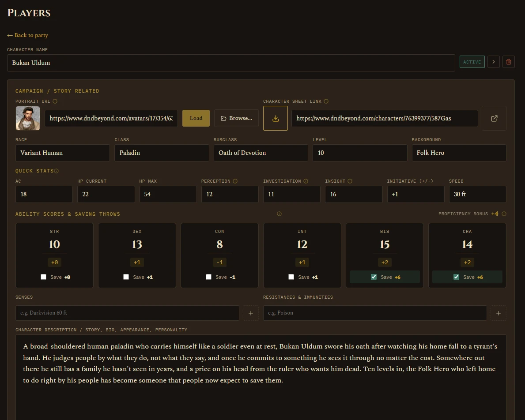Click the Character Sheet Link URL field
Screen dimensions: 525x420
385,119
